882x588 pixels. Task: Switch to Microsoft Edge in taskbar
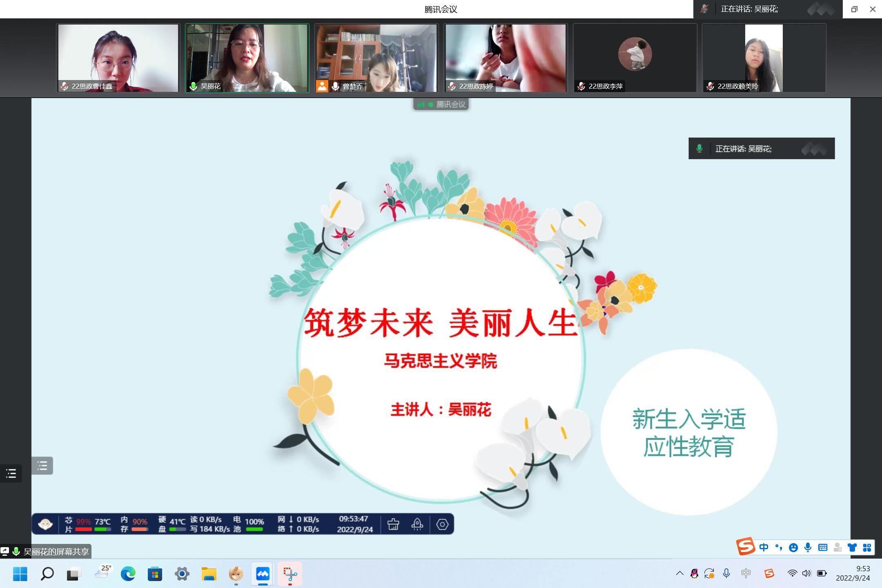(x=128, y=574)
